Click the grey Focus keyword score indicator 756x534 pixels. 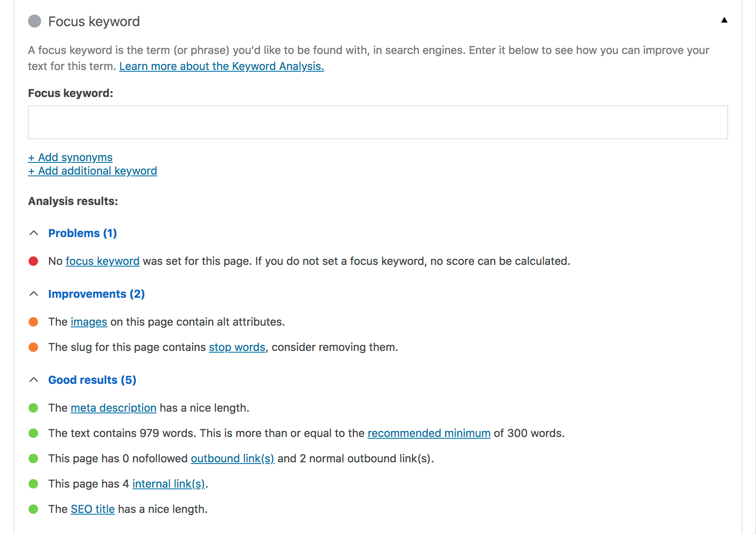pos(35,21)
